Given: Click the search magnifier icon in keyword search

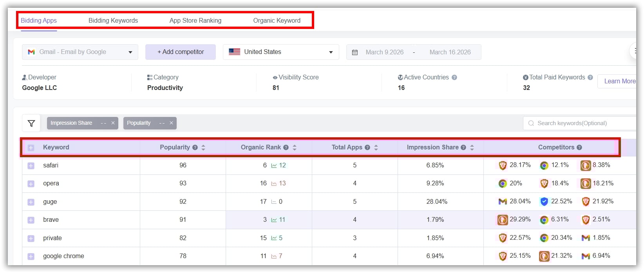Looking at the screenshot, I should [x=531, y=123].
